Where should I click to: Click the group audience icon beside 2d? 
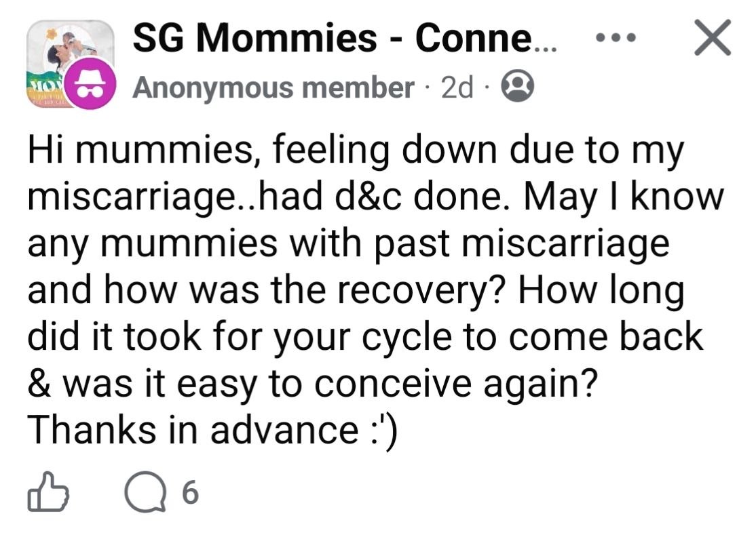point(518,87)
